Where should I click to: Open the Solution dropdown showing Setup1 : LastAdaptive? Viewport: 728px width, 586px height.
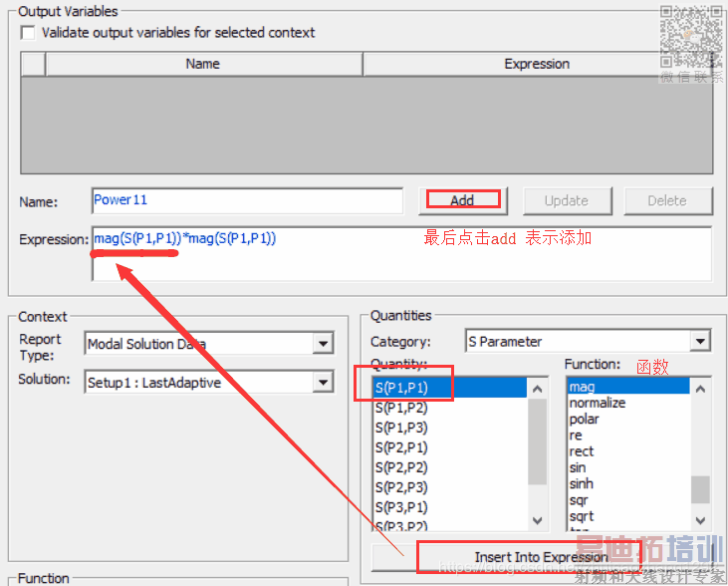323,383
